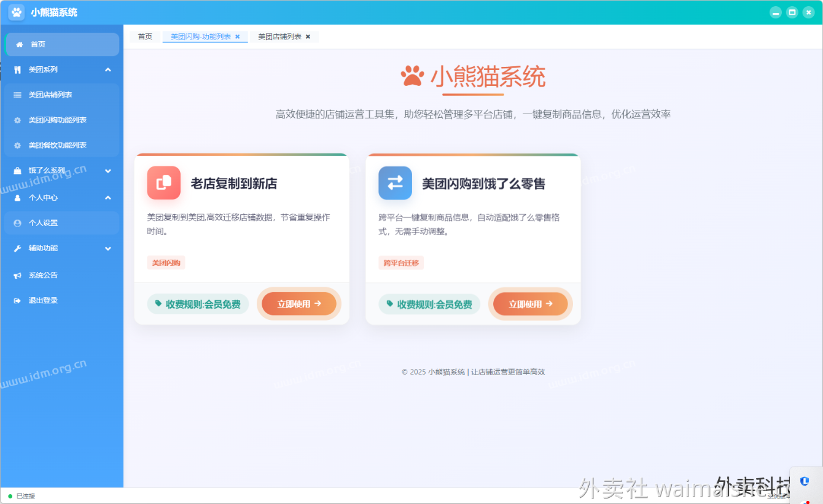Click the home icon beside 首页 in sidebar
Viewport: 823px width, 504px height.
(x=20, y=44)
